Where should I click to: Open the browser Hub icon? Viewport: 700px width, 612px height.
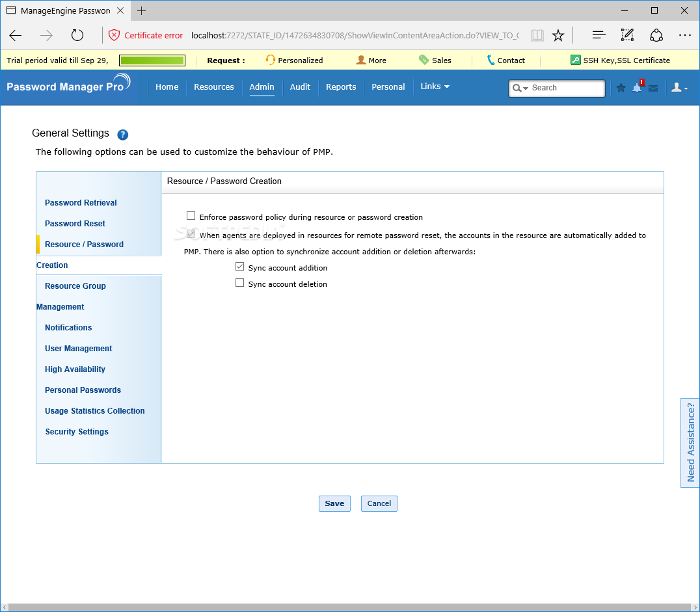point(599,35)
